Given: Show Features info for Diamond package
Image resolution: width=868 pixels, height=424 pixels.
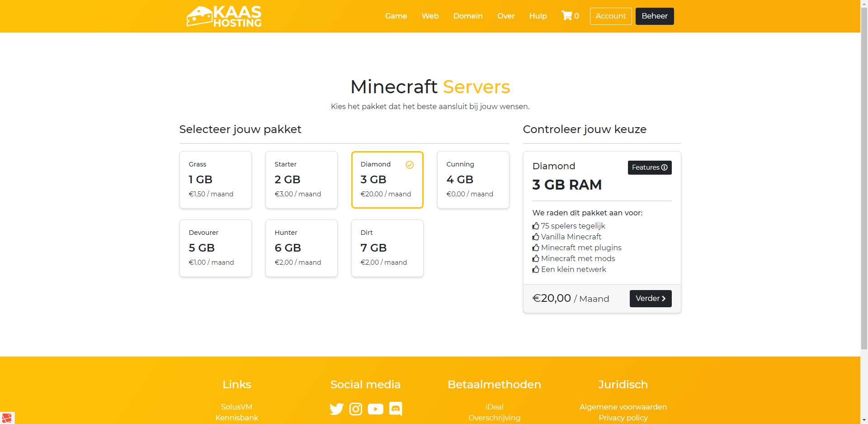Looking at the screenshot, I should pos(649,167).
